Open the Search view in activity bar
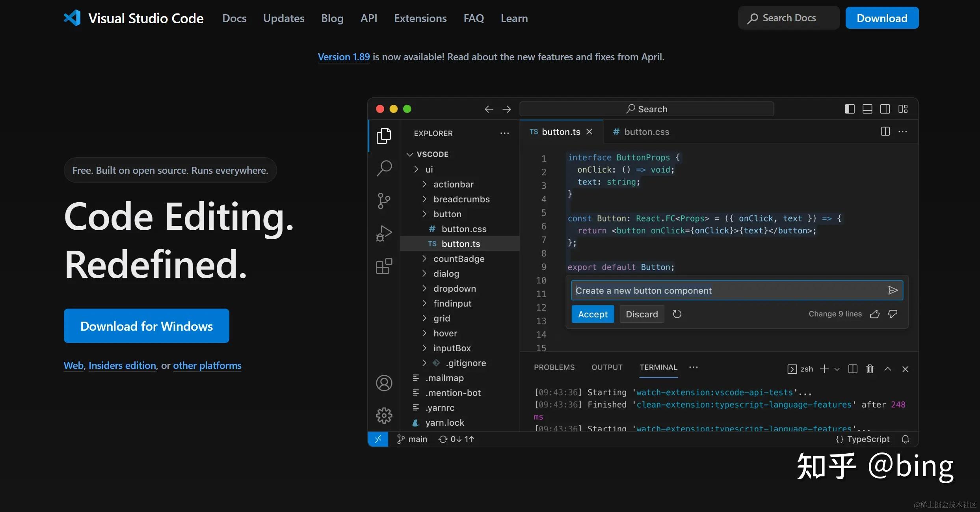The height and width of the screenshot is (512, 980). [384, 168]
